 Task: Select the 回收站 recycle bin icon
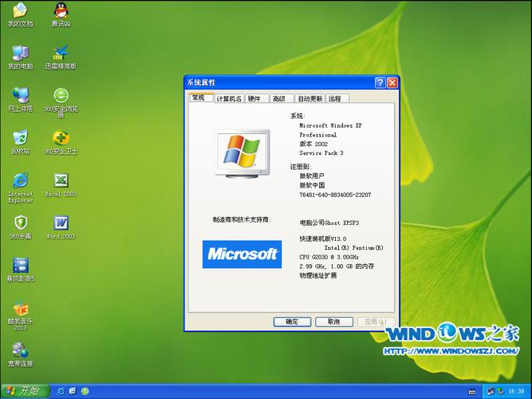click(20, 138)
